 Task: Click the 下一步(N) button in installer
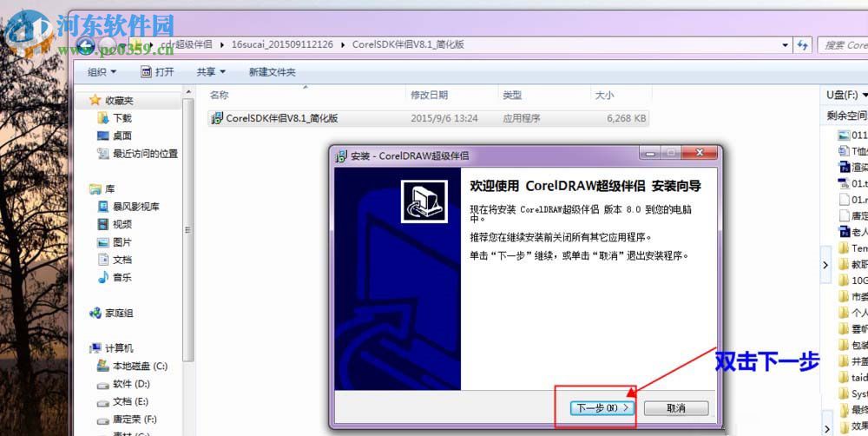602,407
